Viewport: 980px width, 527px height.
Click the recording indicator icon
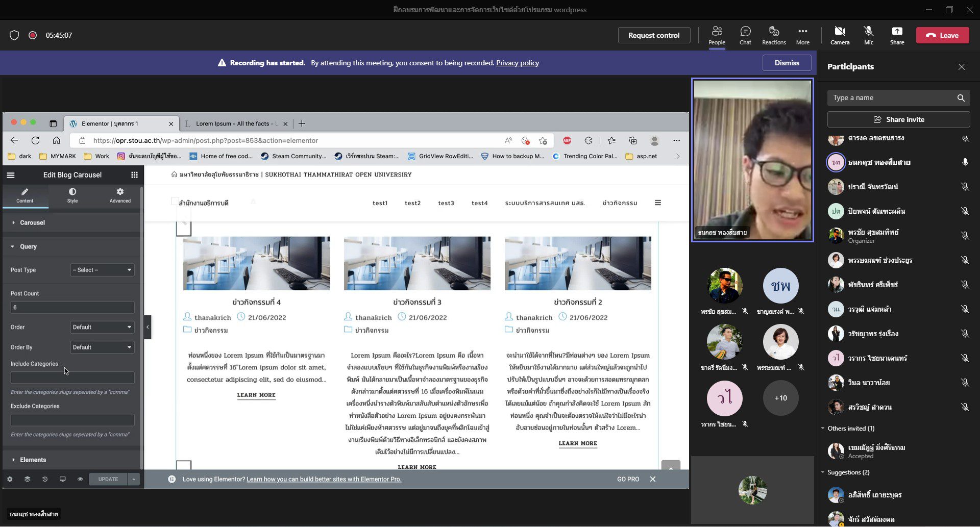click(x=33, y=35)
